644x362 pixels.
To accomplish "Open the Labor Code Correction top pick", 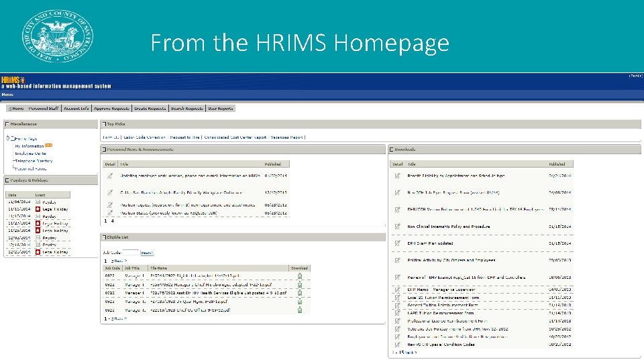I will (145, 137).
